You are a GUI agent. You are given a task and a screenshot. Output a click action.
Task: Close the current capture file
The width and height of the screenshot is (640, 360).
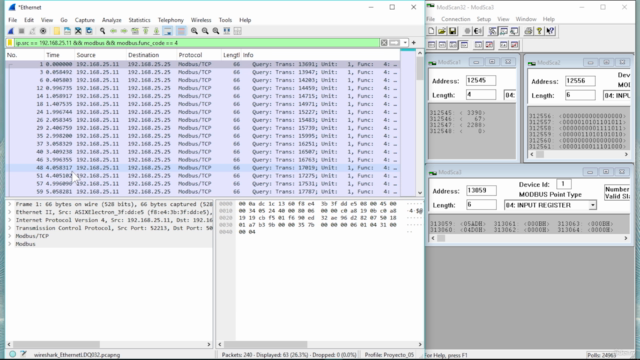pyautogui.click(x=78, y=31)
